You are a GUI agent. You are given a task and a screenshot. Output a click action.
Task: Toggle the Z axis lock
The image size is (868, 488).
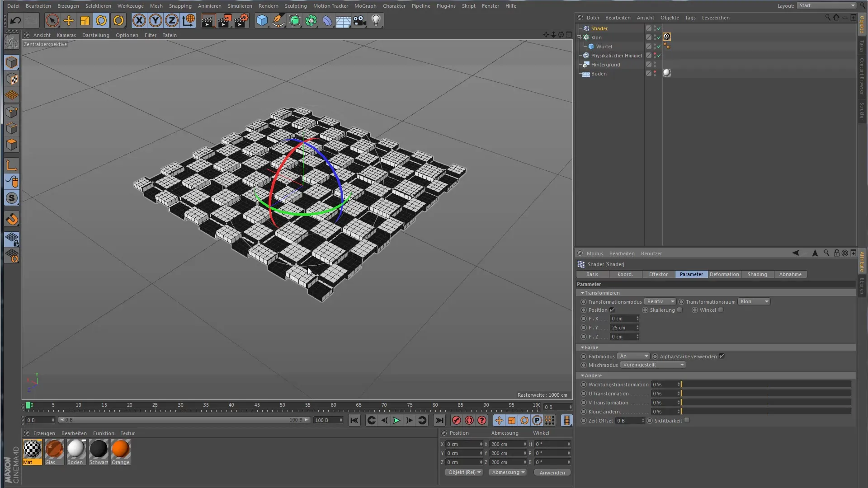pos(172,20)
